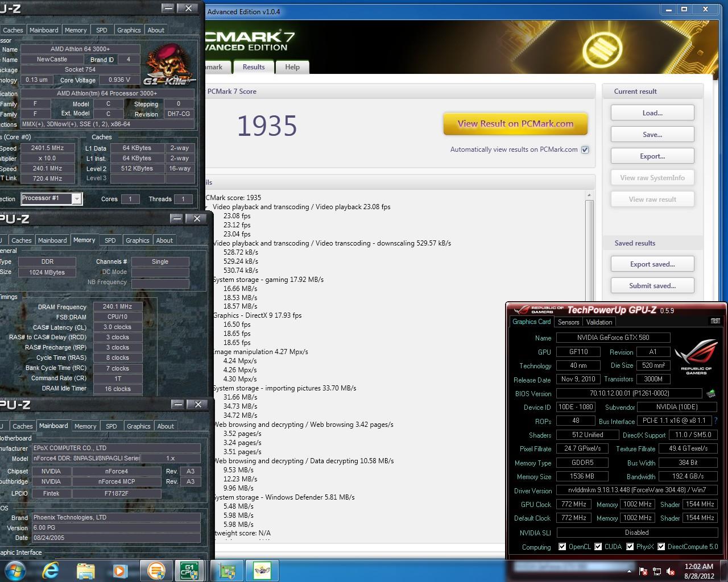Viewport: 728px width, 582px height.
Task: Toggle the CUDA checkbox in GPU-Z
Action: click(598, 547)
